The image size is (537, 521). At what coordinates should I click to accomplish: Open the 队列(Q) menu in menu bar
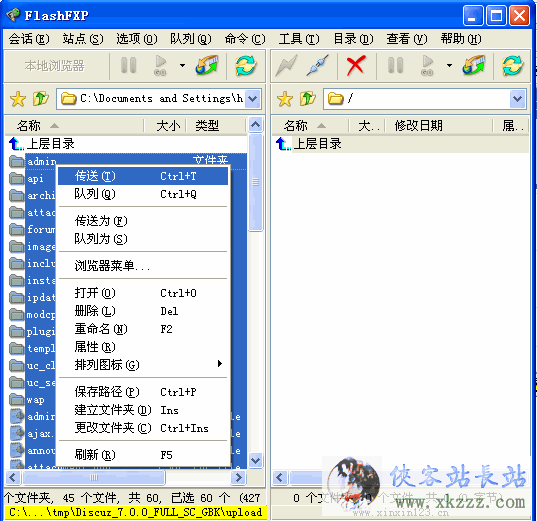(190, 39)
